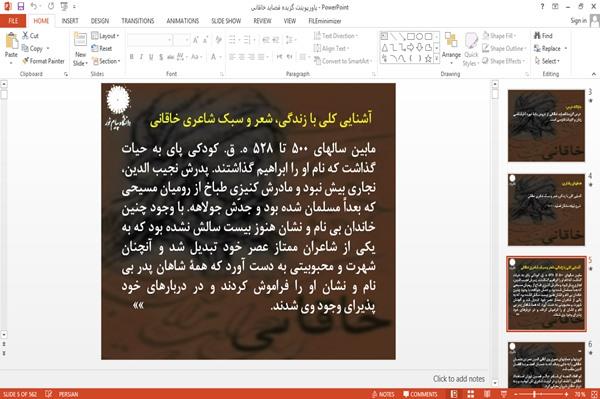
Task: Cut the selection with the scissors icon
Action: pyautogui.click(x=25, y=36)
